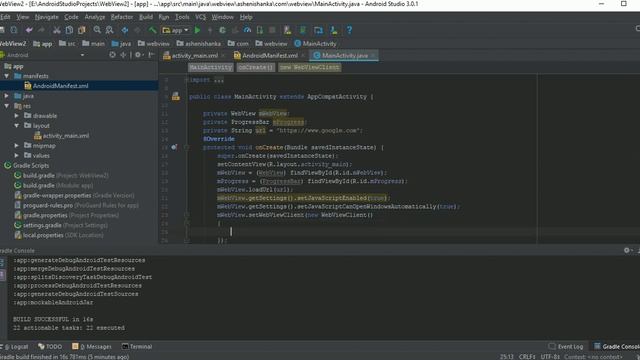
Task: Click the blue Back navigation icon
Action: coord(125,30)
